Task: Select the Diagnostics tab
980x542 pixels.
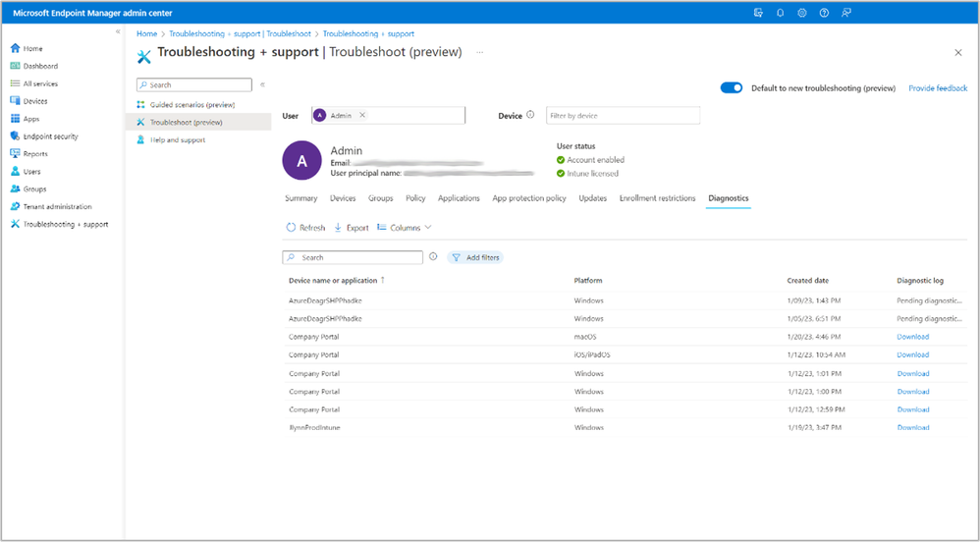Action: (728, 198)
